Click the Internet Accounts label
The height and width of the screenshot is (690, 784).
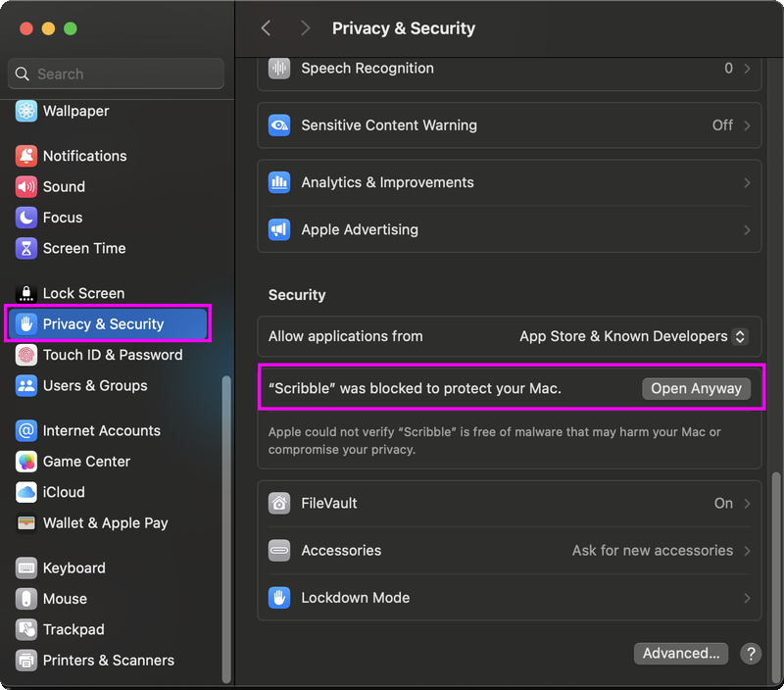click(x=102, y=431)
